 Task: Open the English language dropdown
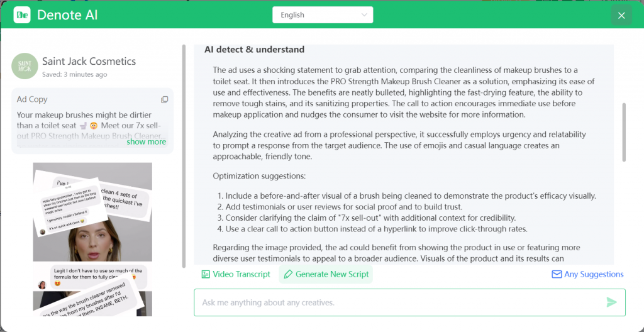tap(323, 15)
